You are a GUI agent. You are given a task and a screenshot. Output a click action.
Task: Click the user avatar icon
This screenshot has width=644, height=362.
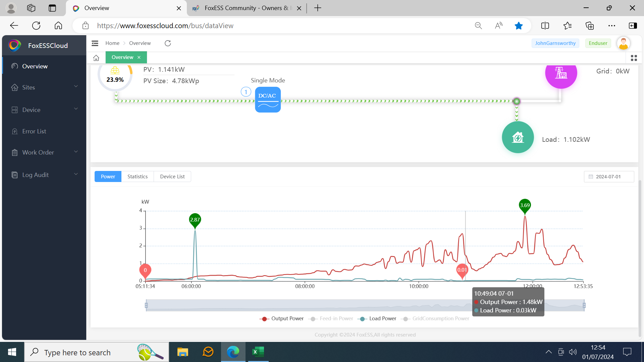(623, 43)
